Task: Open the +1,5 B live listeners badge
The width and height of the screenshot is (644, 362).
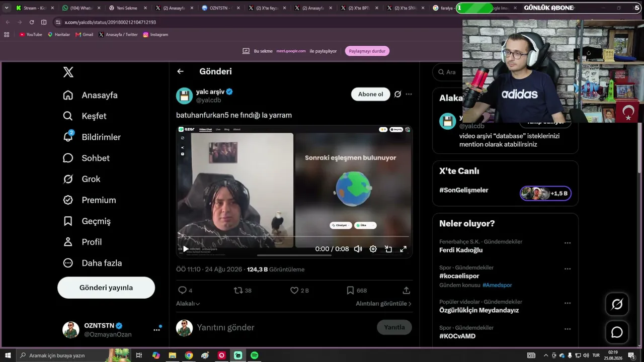Action: (545, 194)
